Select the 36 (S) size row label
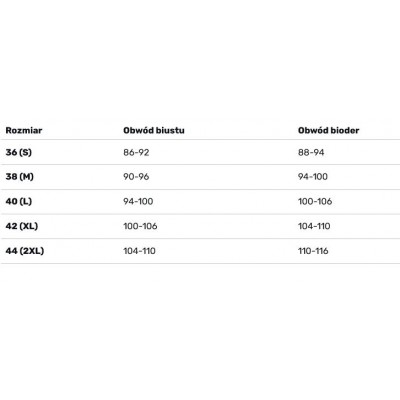Viewport: 400px width, 400px height. (x=19, y=152)
